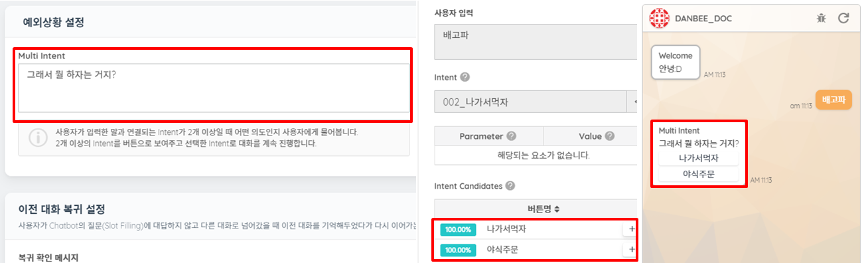Select the 100.00% badge on 야식주문 row
The image size is (868, 263).
(458, 250)
